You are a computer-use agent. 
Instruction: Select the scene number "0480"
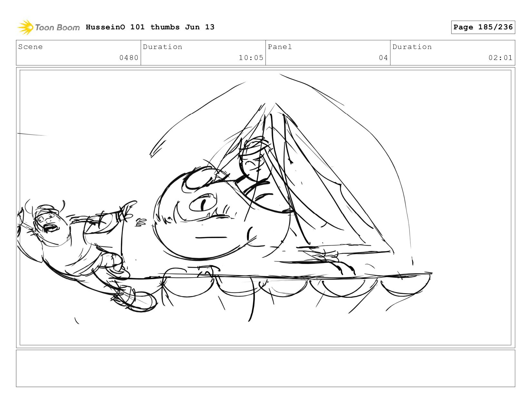129,58
